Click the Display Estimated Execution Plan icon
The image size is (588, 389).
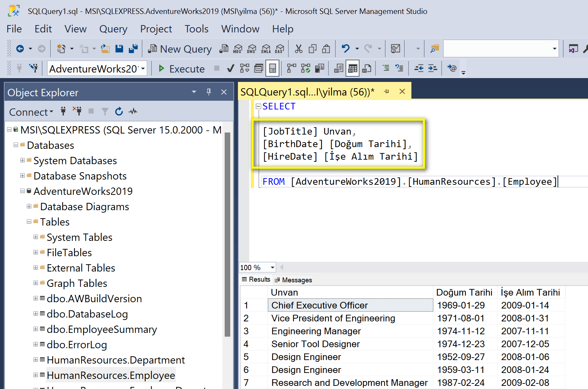click(x=245, y=68)
